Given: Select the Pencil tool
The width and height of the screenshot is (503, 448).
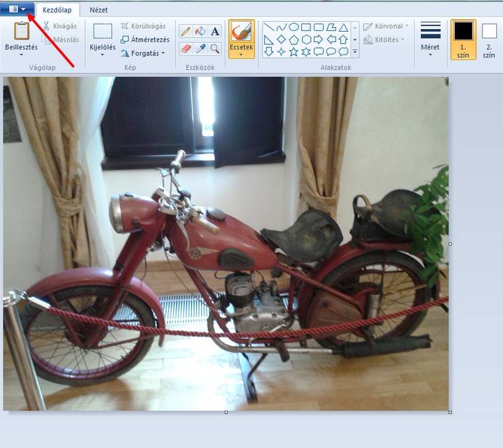Looking at the screenshot, I should pos(186,32).
